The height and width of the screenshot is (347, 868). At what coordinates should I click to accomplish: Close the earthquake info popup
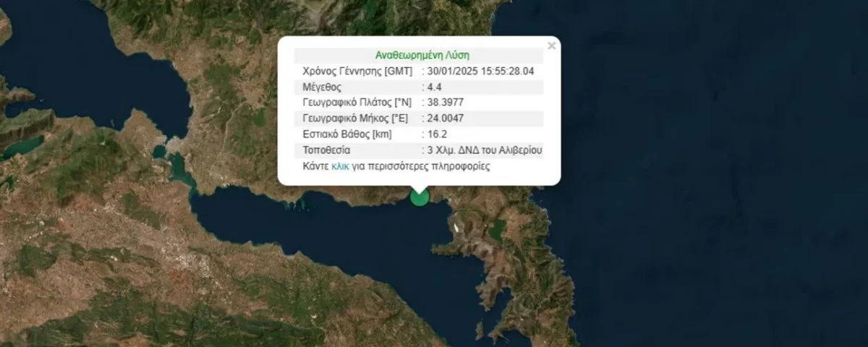pyautogui.click(x=552, y=46)
